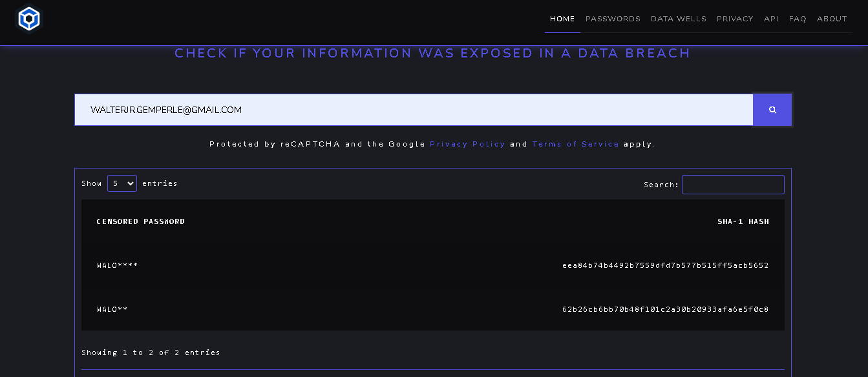The width and height of the screenshot is (868, 377).
Task: Click the 'Check if your information was exposed' heading
Action: coord(432,53)
